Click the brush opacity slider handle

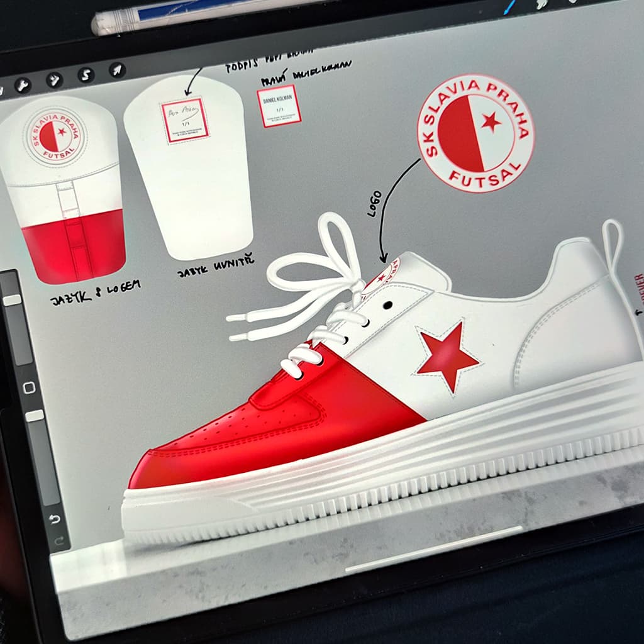coord(35,416)
